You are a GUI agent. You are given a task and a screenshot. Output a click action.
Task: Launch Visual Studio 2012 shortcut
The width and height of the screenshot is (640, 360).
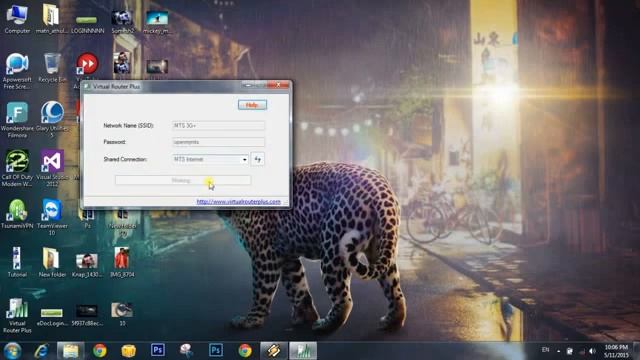tap(52, 169)
